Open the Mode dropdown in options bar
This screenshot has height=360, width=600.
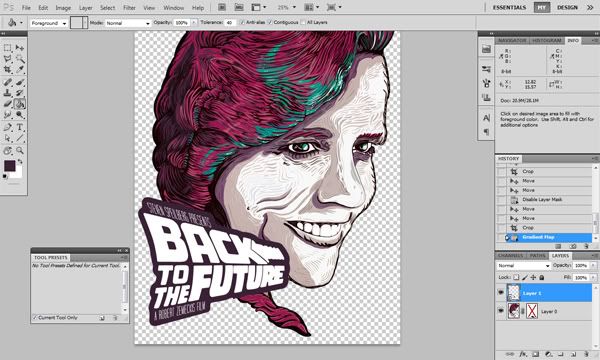point(128,23)
